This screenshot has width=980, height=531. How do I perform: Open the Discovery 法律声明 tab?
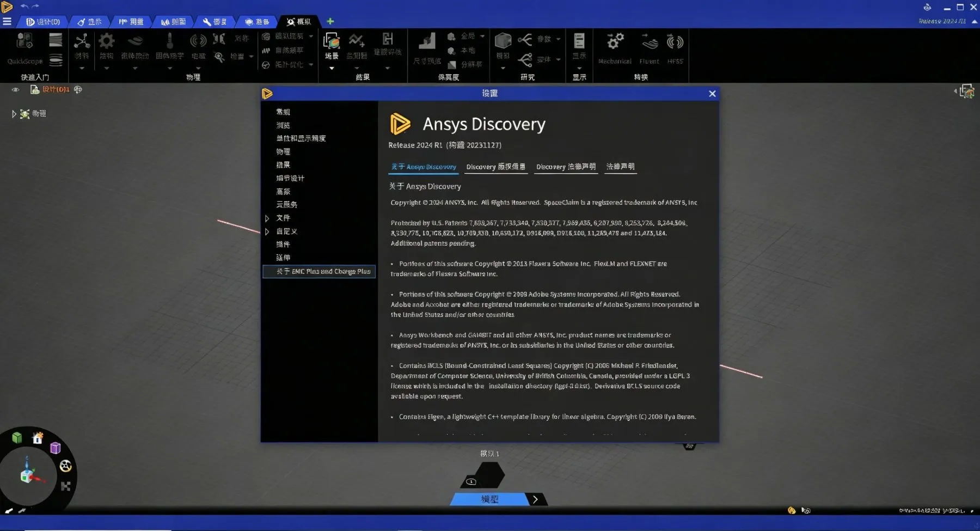click(x=566, y=167)
